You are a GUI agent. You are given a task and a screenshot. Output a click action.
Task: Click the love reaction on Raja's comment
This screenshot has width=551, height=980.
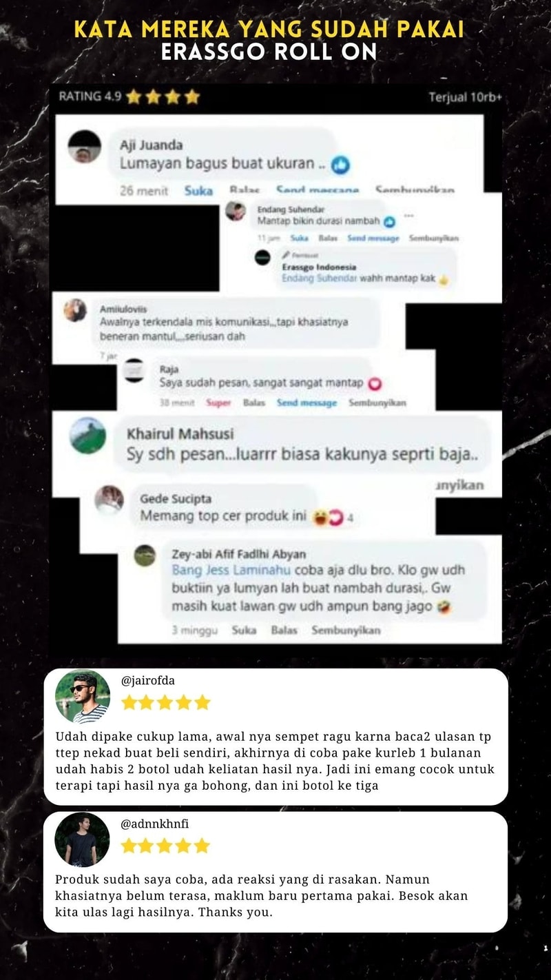point(375,383)
